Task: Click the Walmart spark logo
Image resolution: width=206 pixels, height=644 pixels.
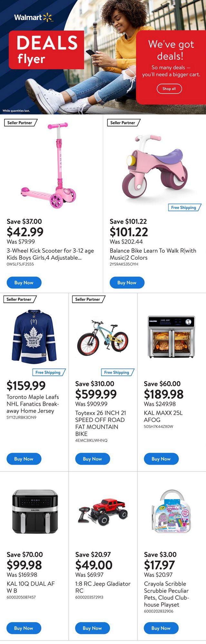Action: (x=47, y=17)
